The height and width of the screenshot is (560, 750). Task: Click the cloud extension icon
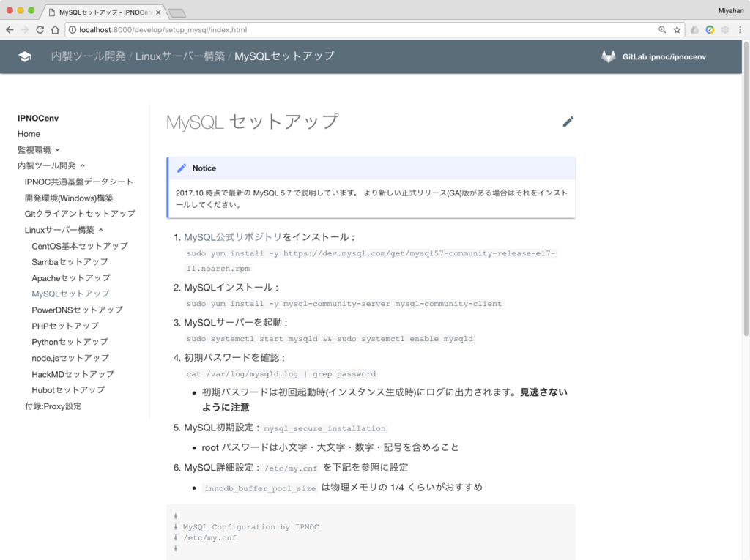(x=694, y=30)
